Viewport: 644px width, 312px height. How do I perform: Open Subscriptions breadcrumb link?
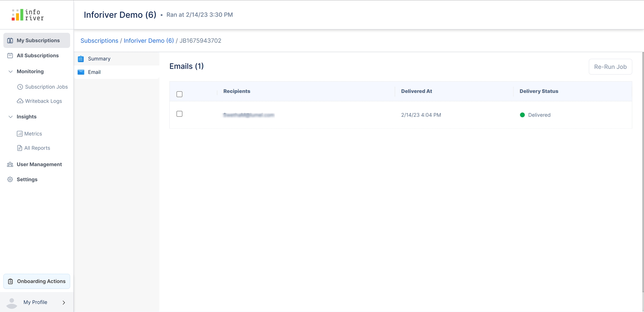[99, 41]
